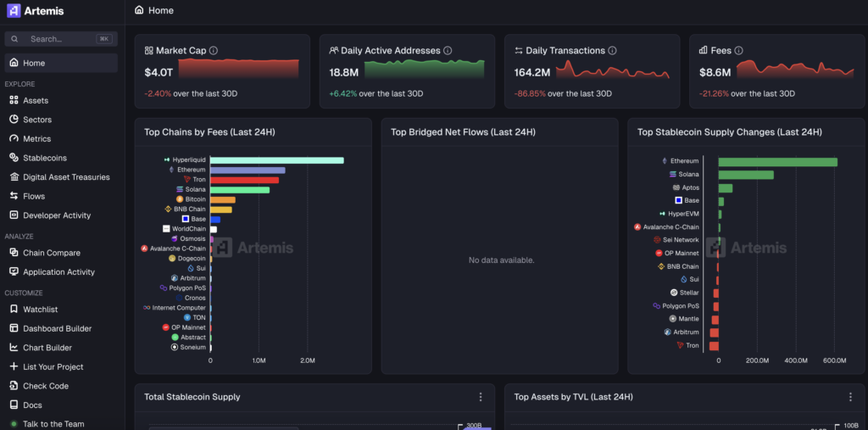Click the Fees info icon

[x=738, y=50]
